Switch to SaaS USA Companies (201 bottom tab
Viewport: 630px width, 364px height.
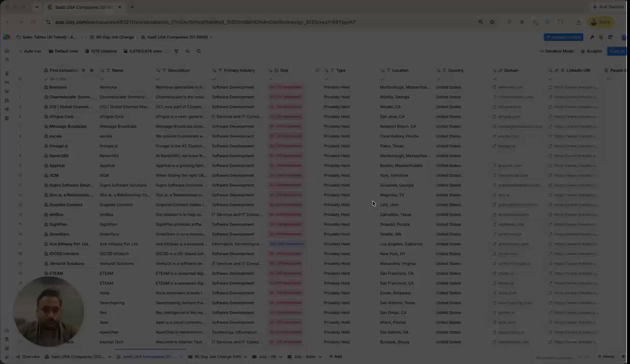point(75,357)
